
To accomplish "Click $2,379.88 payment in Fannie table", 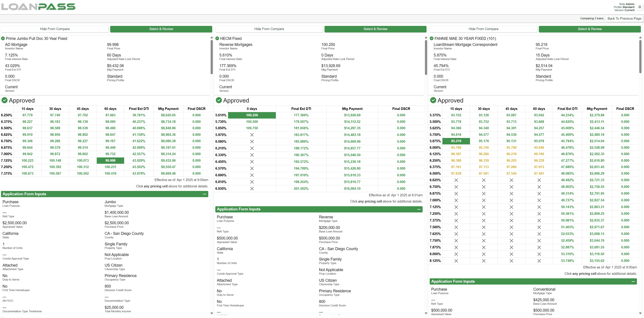I will tap(597, 115).
